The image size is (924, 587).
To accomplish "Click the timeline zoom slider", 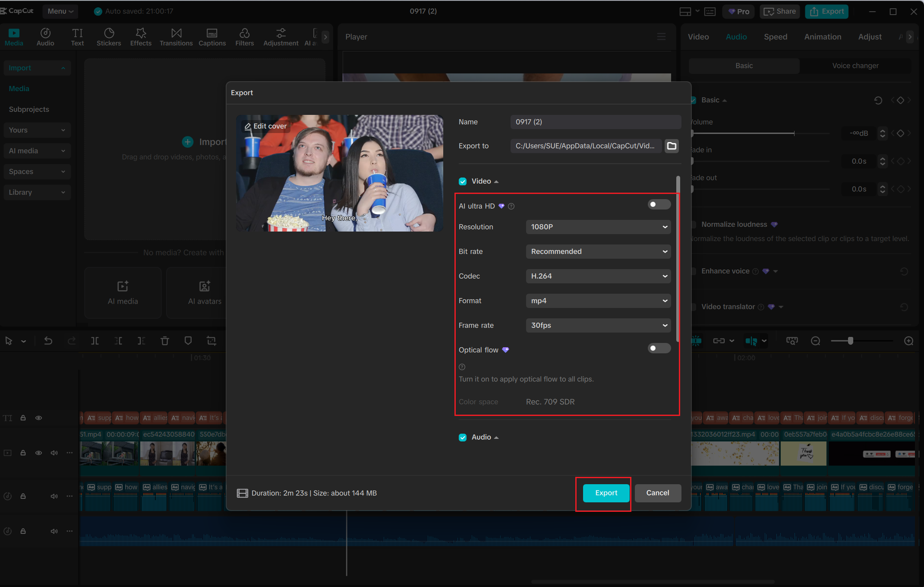I will point(849,341).
